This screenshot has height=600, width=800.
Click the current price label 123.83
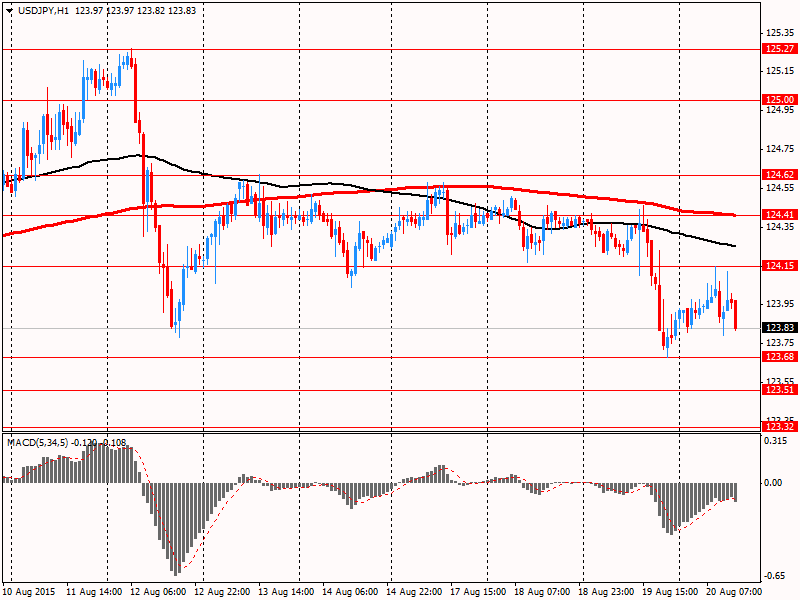(780, 328)
